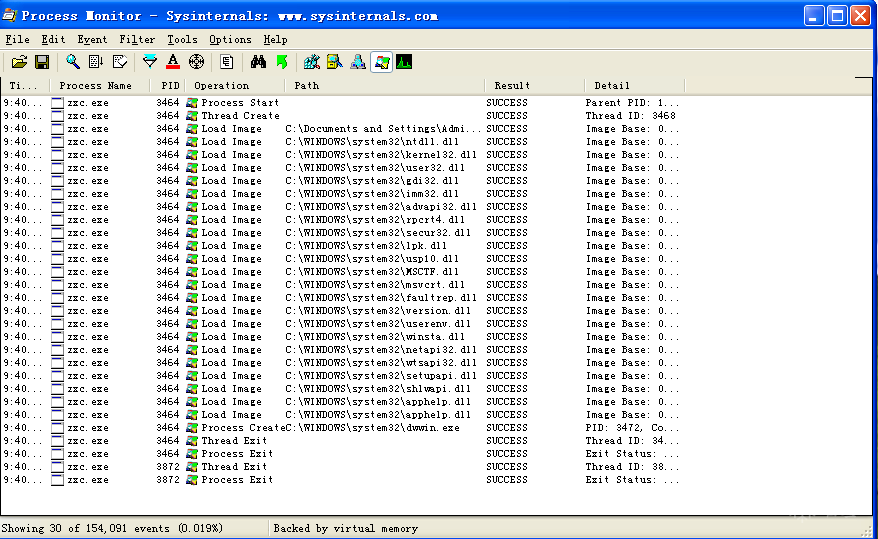Select the ntdll.dll Load Image row
The height and width of the screenshot is (539, 878).
(x=342, y=142)
